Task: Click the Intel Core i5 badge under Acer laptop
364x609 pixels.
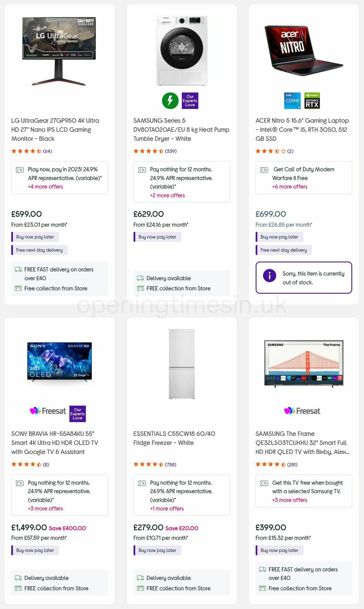Action: [x=292, y=101]
